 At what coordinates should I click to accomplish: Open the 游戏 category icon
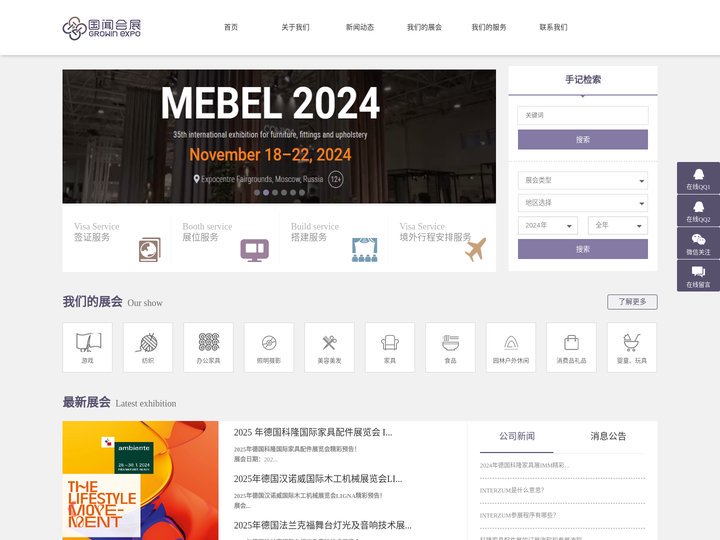(88, 347)
